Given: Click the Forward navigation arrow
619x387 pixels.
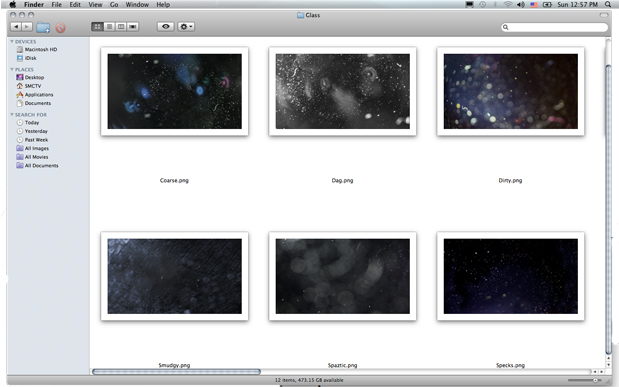Looking at the screenshot, I should [27, 27].
